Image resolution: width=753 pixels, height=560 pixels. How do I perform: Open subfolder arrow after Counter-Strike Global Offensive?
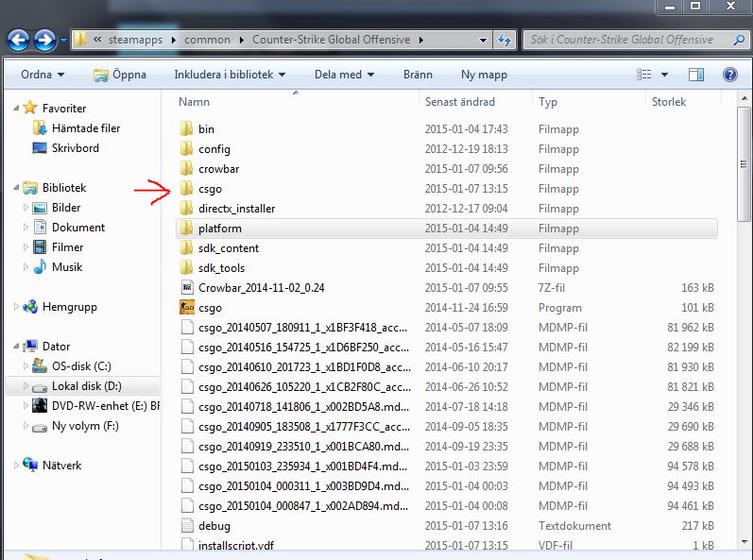[421, 41]
